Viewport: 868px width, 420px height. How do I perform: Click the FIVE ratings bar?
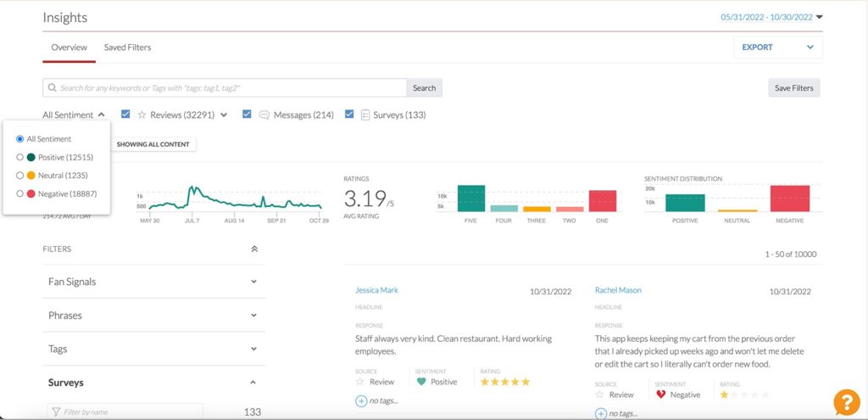471,199
